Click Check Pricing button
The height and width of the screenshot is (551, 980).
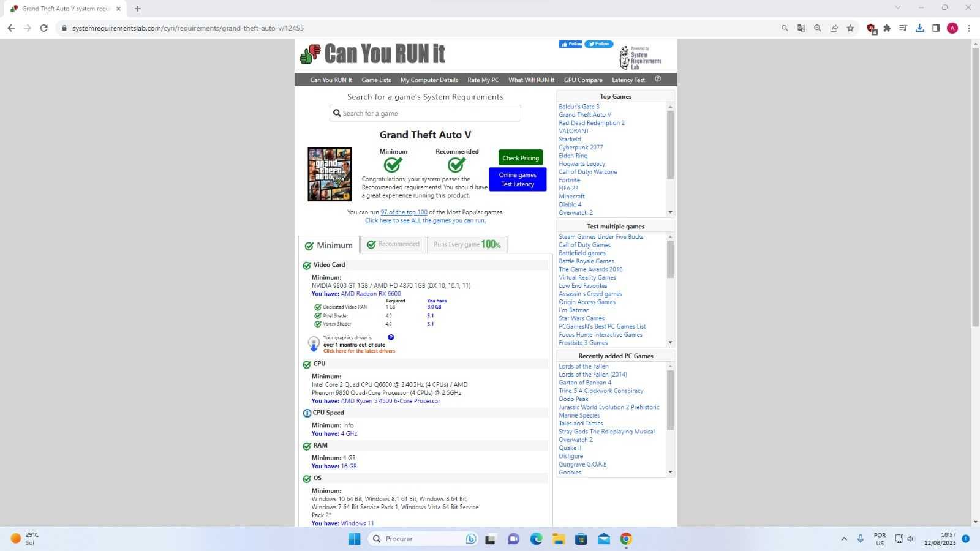[x=521, y=158]
